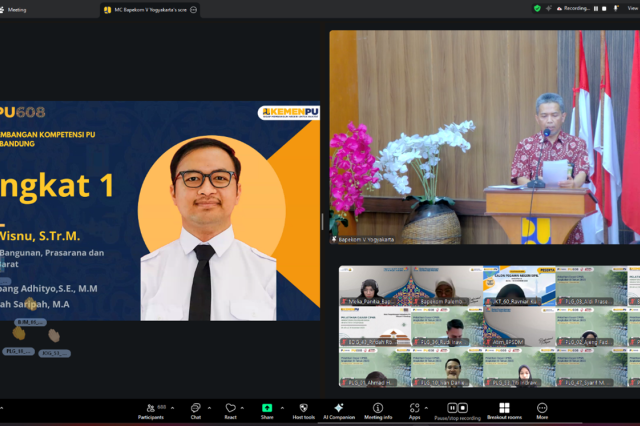Open the More menu
This screenshot has width=640, height=426.
[x=542, y=409]
